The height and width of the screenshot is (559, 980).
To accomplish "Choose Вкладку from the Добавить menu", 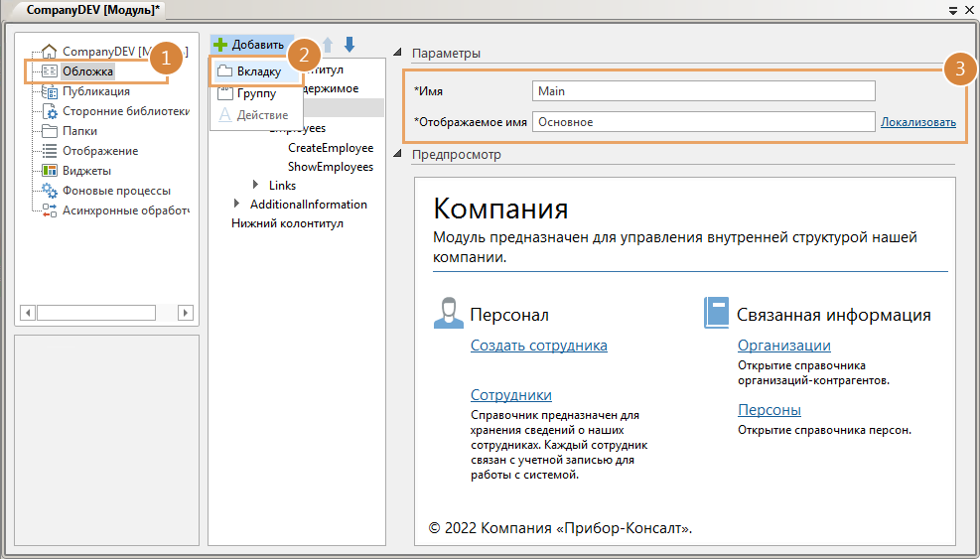I will click(257, 71).
